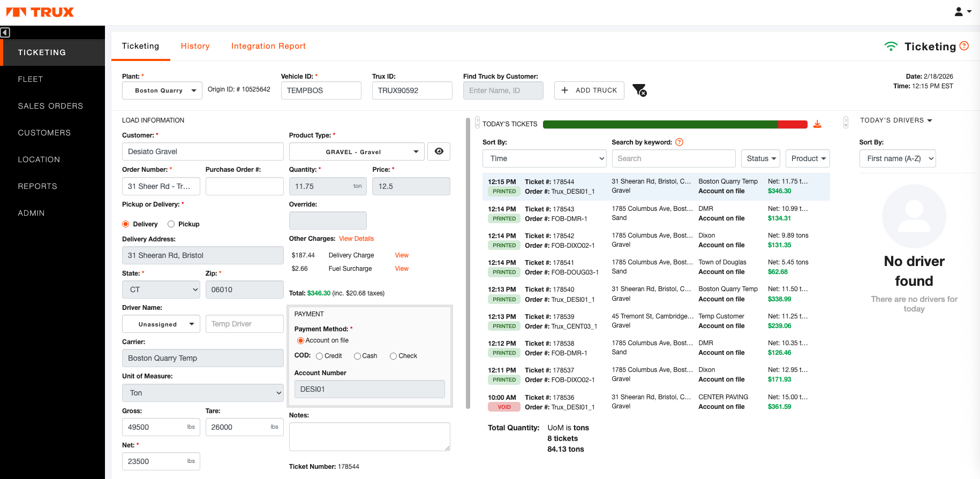Click the Temp Driver name field
The width and height of the screenshot is (980, 479).
[245, 324]
